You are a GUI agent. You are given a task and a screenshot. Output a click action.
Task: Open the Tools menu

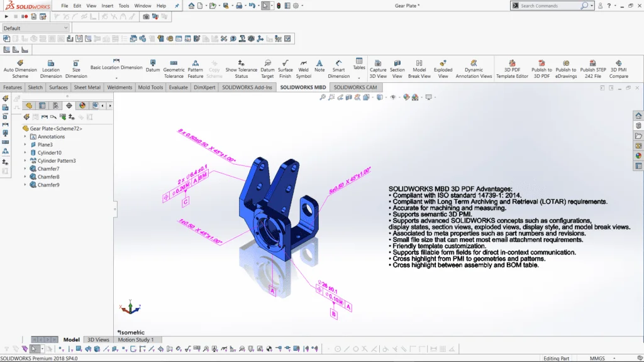[124, 6]
